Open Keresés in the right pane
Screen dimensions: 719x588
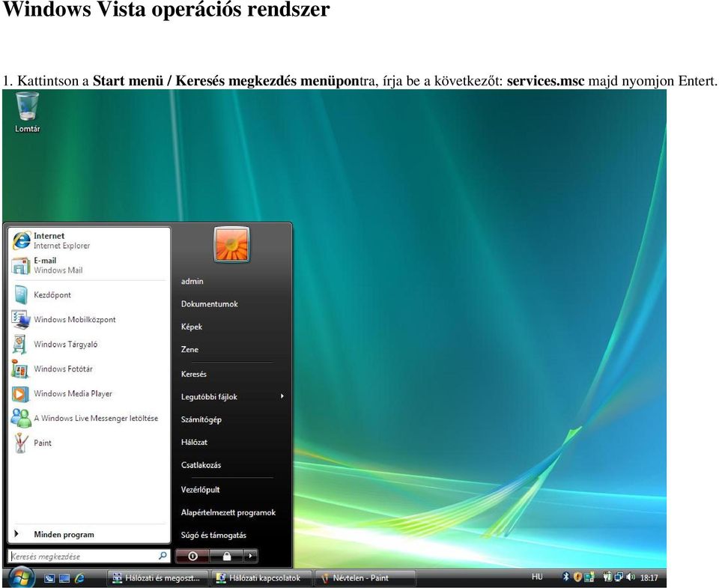193,375
